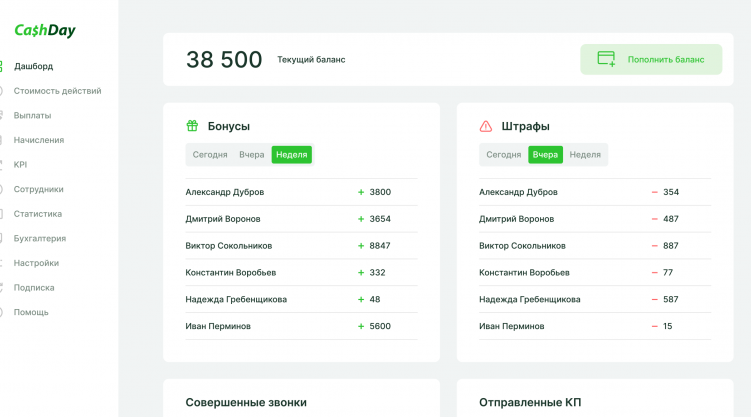Viewport: 751px width, 417px height.
Task: Click the card icon in Пополнить баланс
Action: point(606,59)
